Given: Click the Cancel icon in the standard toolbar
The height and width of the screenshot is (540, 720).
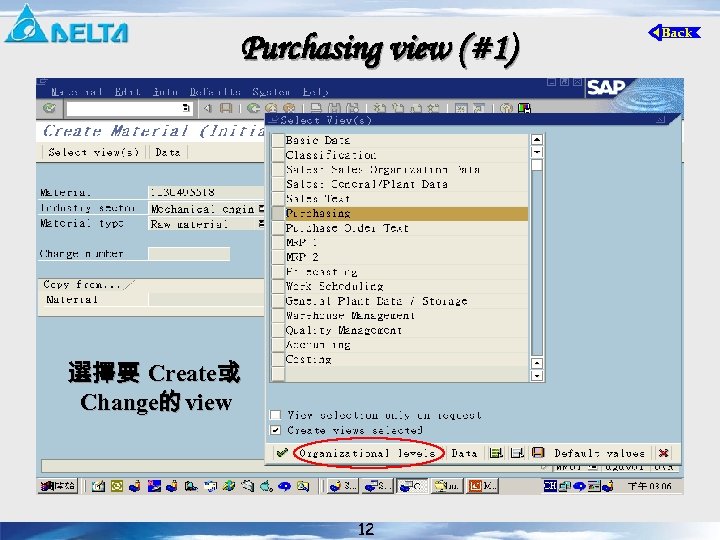Looking at the screenshot, I should pos(289,108).
